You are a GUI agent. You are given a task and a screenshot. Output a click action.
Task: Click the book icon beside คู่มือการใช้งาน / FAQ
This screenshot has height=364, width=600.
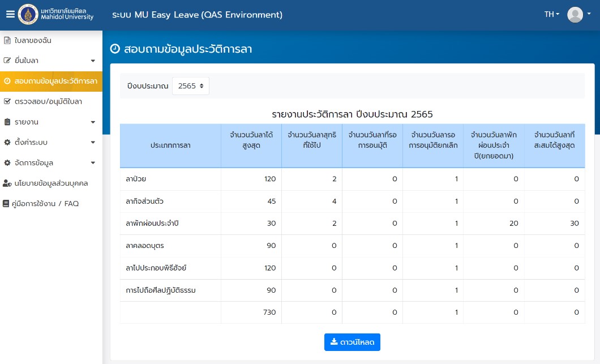(6, 204)
